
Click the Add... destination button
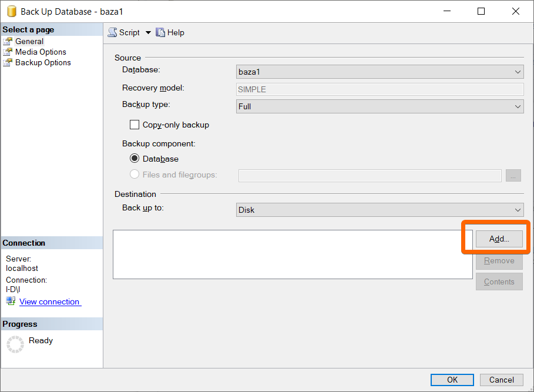coord(499,239)
